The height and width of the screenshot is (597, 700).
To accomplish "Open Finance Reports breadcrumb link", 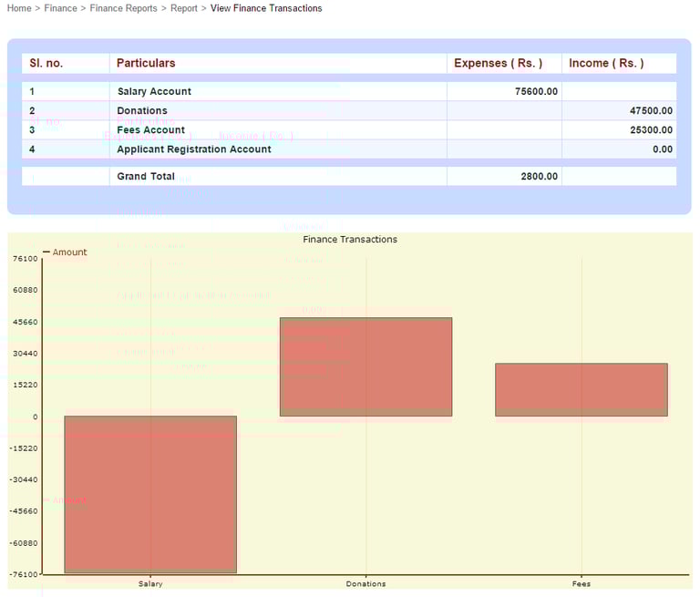I will click(x=124, y=8).
